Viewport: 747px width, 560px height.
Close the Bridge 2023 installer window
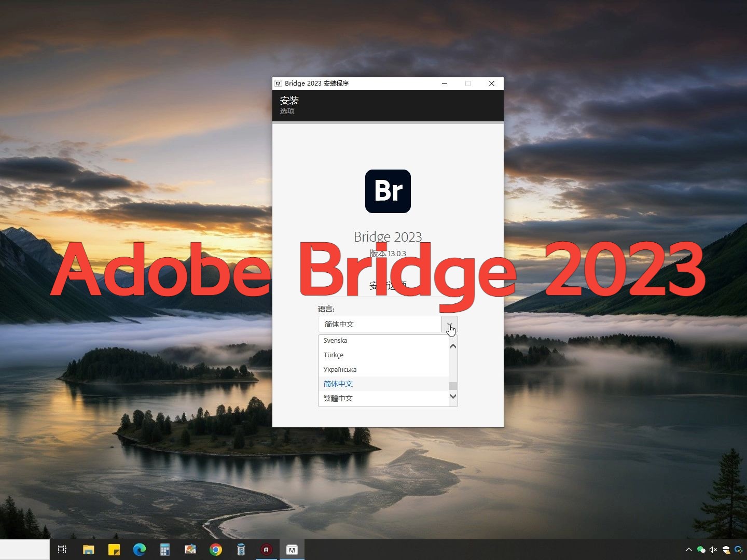point(492,83)
